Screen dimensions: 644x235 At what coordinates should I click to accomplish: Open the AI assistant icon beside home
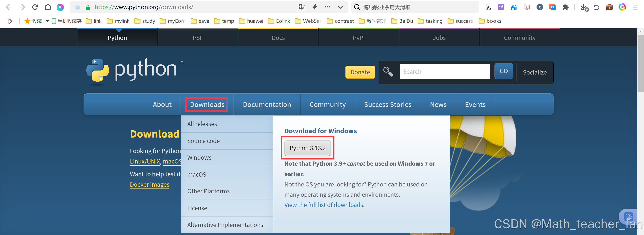[60, 7]
